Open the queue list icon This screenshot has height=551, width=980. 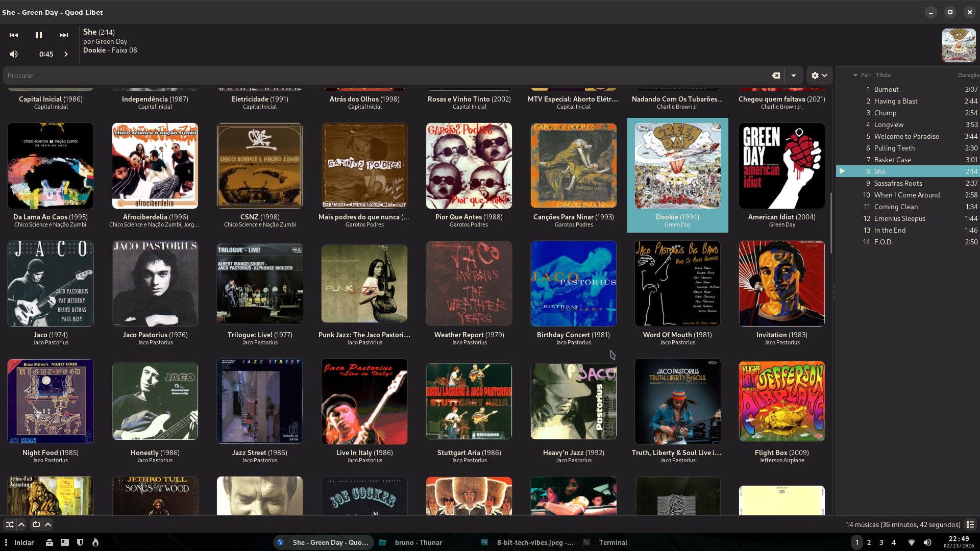970,524
